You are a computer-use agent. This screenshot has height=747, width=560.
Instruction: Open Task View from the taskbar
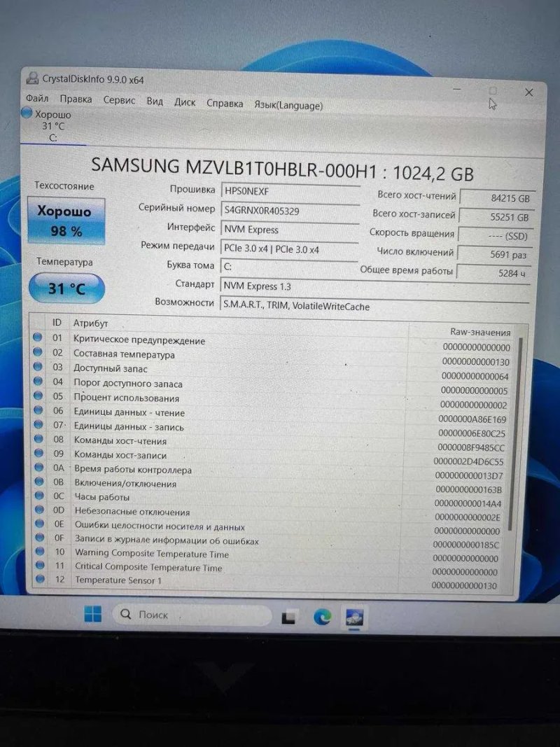point(290,617)
